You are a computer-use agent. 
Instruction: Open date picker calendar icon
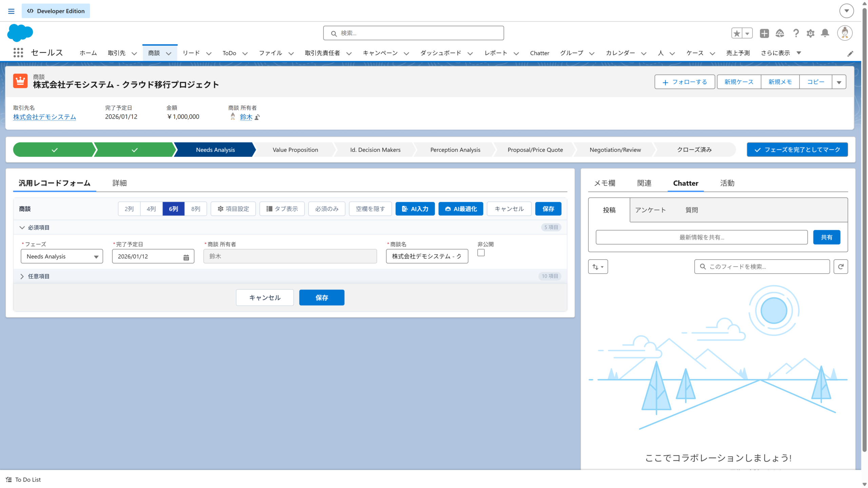186,257
